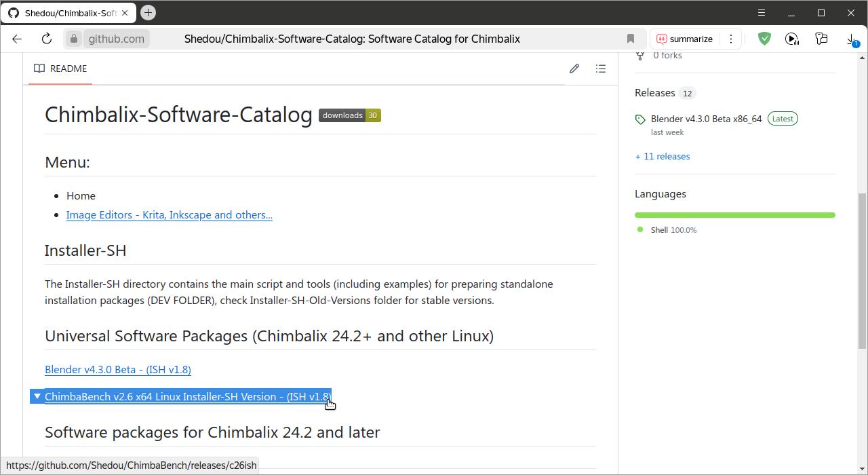Image resolution: width=868 pixels, height=475 pixels.
Task: Open the green shield ad-blocker extension
Action: click(764, 39)
